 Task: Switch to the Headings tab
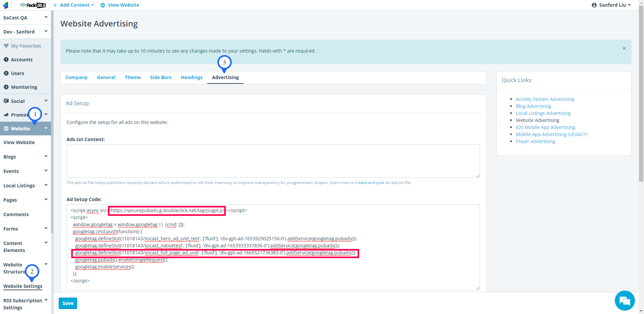192,77
